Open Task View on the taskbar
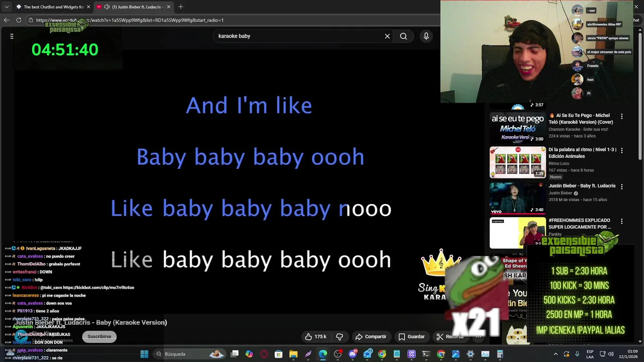The width and height of the screenshot is (644, 362). click(x=234, y=354)
